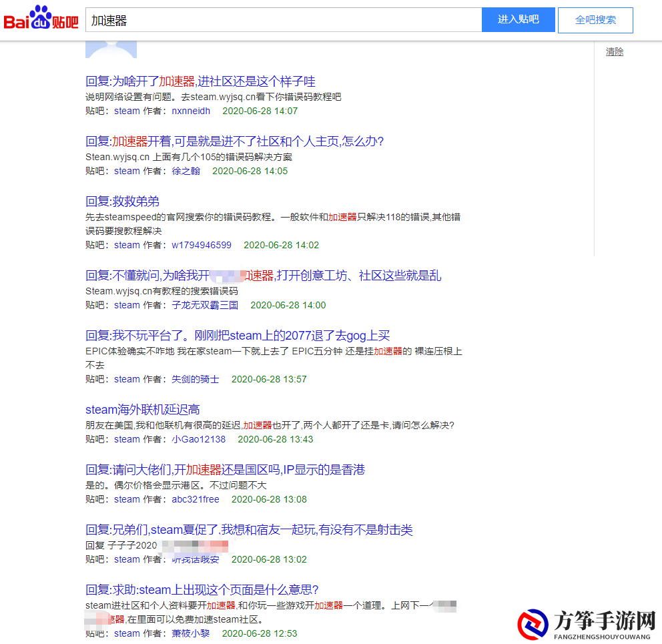Image resolution: width=662 pixels, height=644 pixels.
Task: Click snippet 是的。偶尔价格会显示港区
Action: pos(176,485)
